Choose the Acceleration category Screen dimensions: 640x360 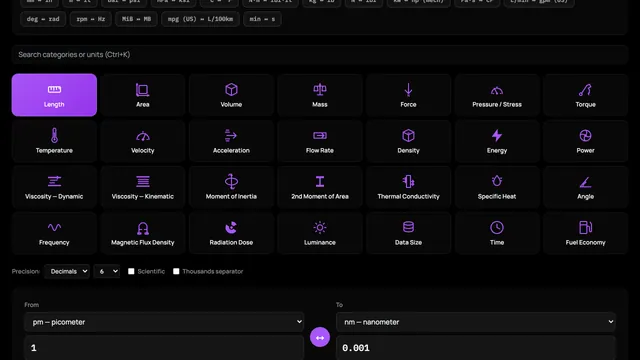click(231, 141)
